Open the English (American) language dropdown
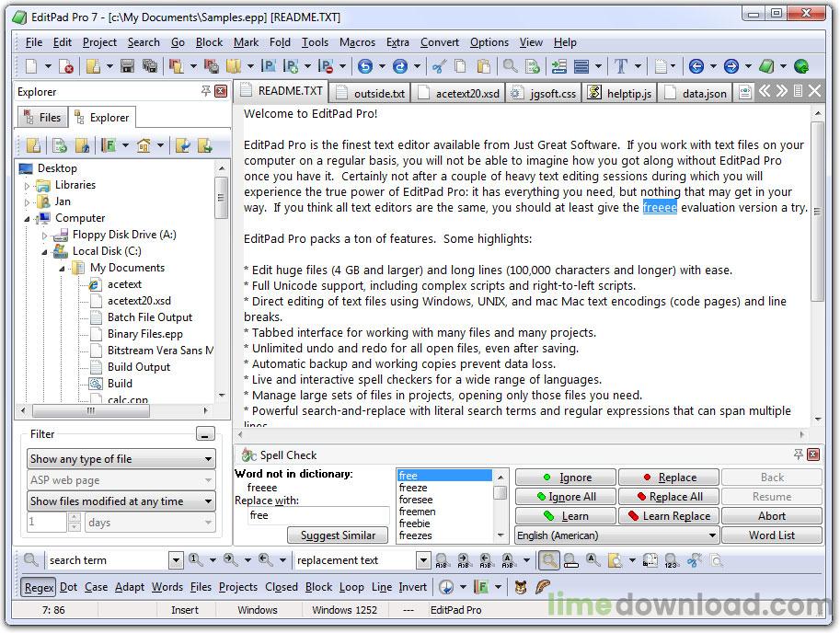Image resolution: width=840 pixels, height=633 pixels. [x=616, y=535]
